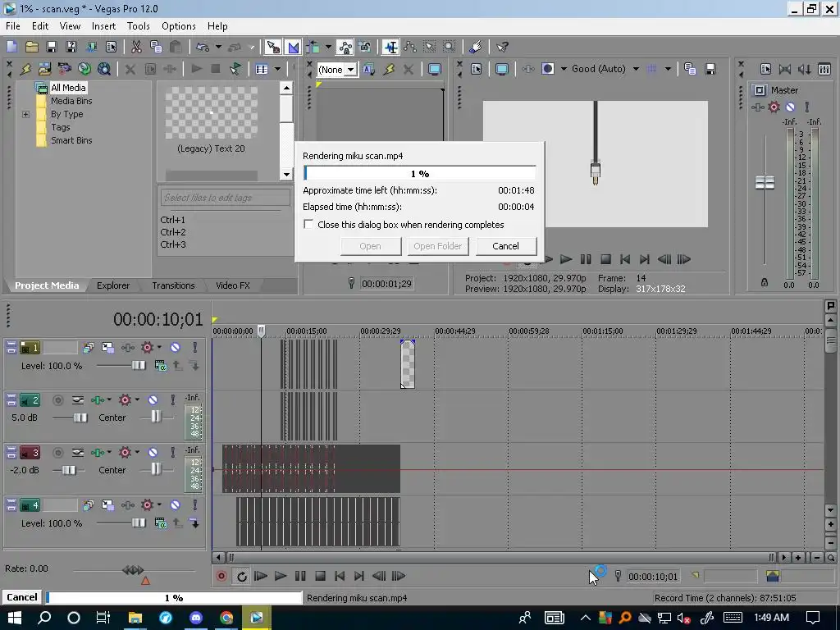This screenshot has height=630, width=840.
Task: Switch to the Transitions tab
Action: 173,285
